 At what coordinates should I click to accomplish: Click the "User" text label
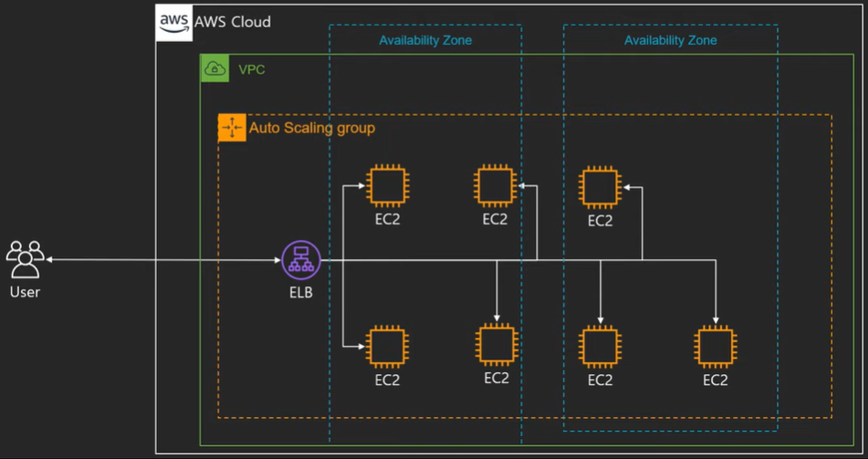point(25,291)
